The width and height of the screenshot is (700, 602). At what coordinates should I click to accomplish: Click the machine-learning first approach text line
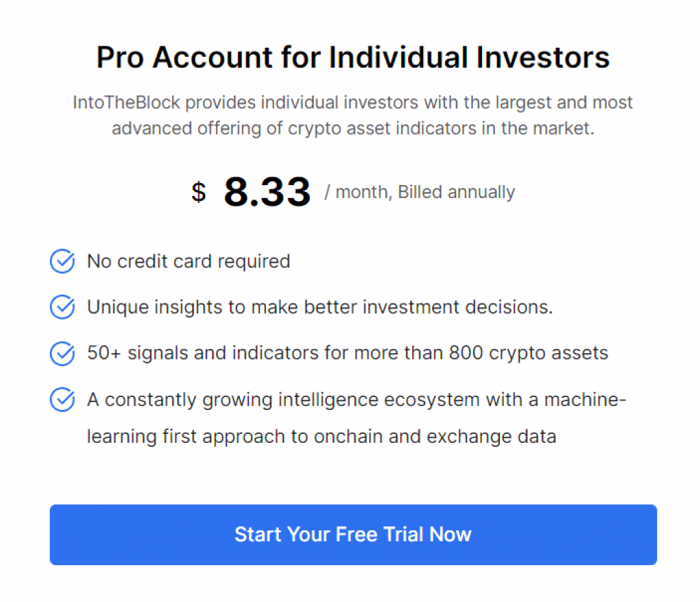point(321,437)
